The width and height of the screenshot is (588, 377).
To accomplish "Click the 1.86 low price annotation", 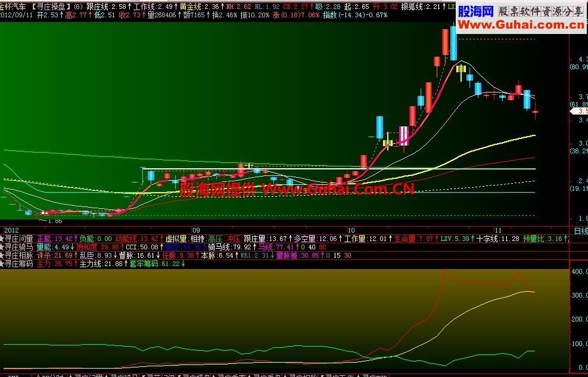I will tap(54, 221).
